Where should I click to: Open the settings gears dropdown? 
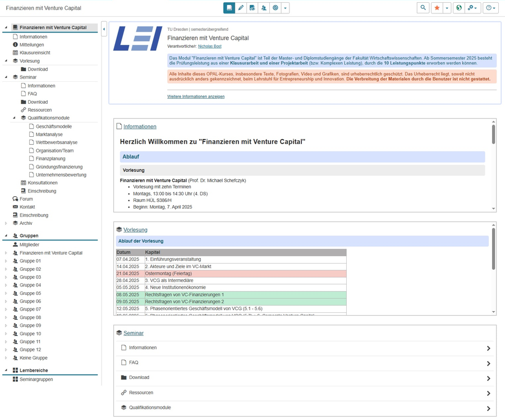click(x=473, y=8)
